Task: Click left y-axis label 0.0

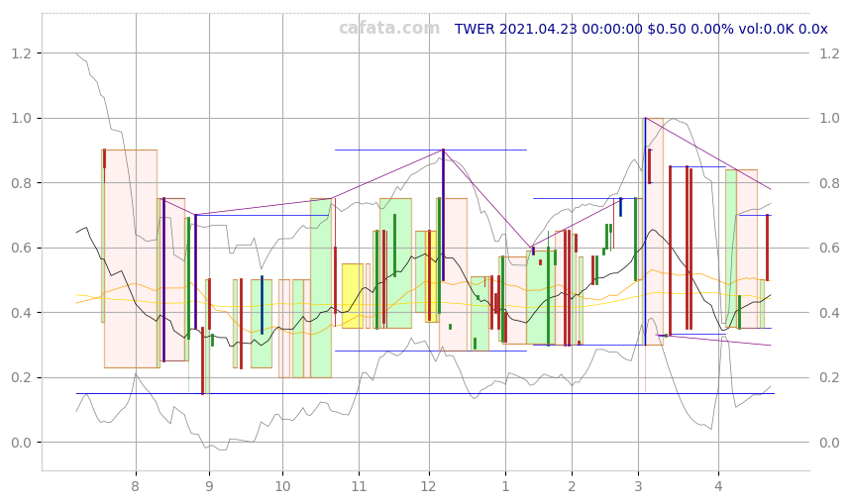Action: click(x=21, y=443)
